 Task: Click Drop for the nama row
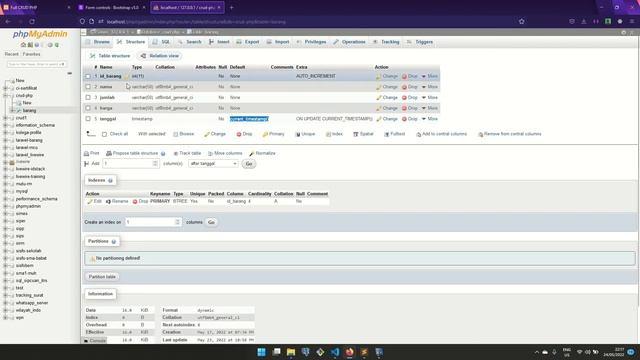(x=409, y=87)
